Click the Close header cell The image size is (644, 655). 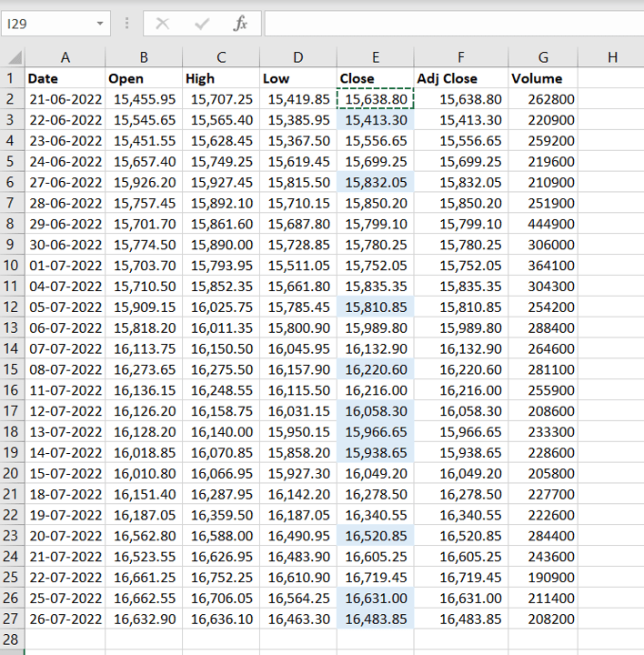click(x=376, y=78)
